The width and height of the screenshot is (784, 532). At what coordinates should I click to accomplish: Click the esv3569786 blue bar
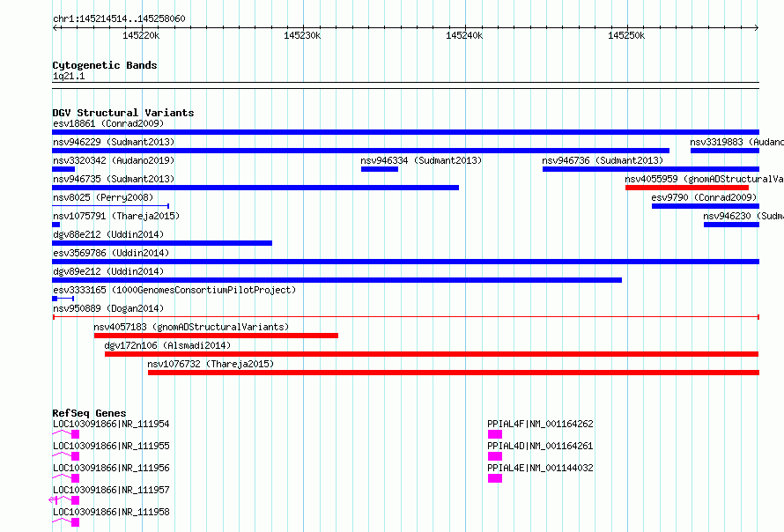(x=405, y=262)
